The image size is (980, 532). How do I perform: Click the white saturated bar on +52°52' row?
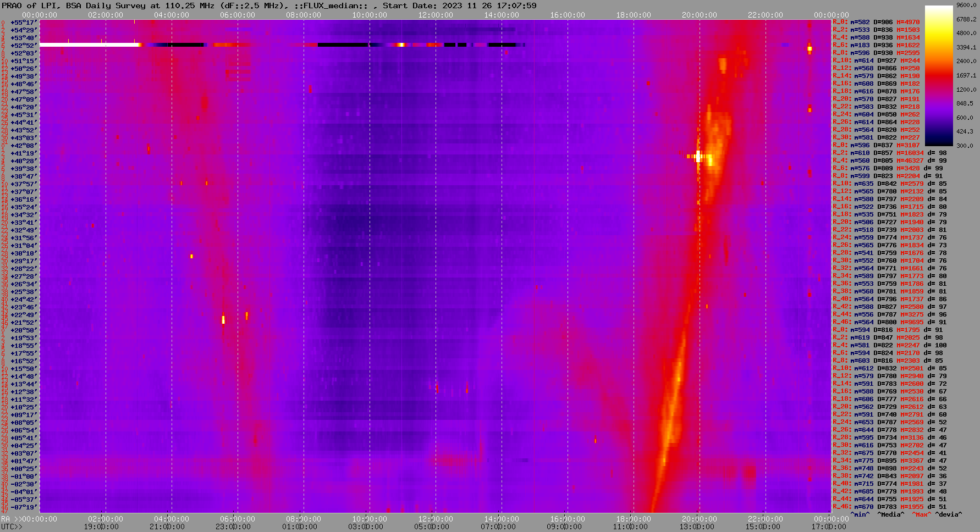click(88, 45)
